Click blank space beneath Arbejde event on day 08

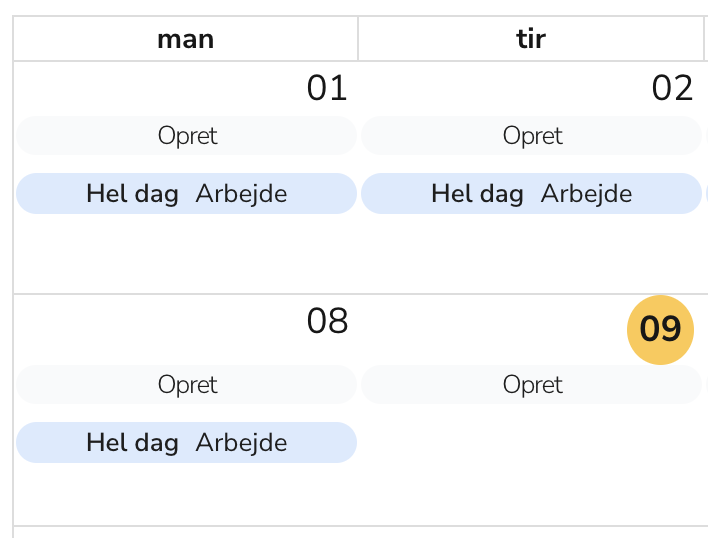[x=187, y=495]
